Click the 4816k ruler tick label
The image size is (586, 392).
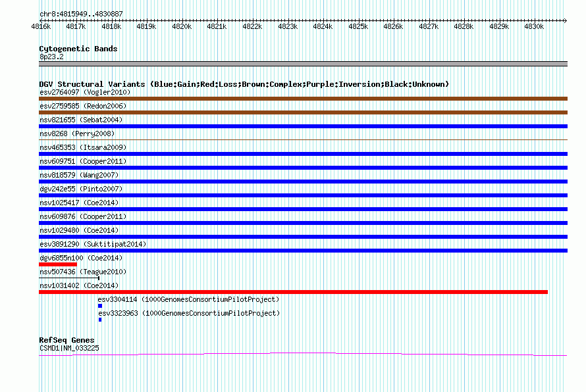pyautogui.click(x=41, y=26)
